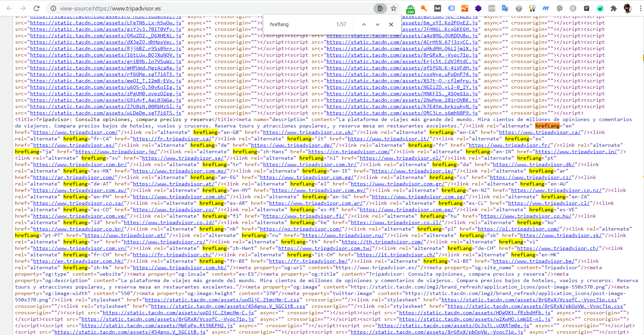
Task: Open the ar.tripadvisor.com link
Action: (74, 177)
